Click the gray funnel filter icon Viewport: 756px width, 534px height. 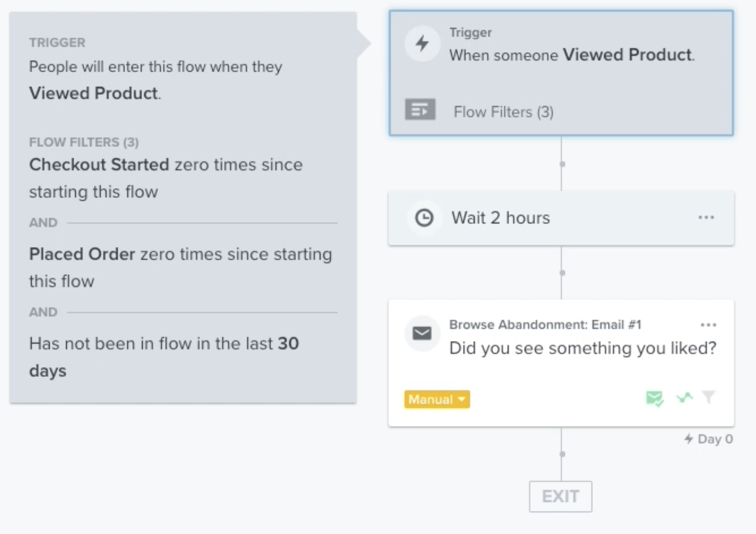point(708,397)
